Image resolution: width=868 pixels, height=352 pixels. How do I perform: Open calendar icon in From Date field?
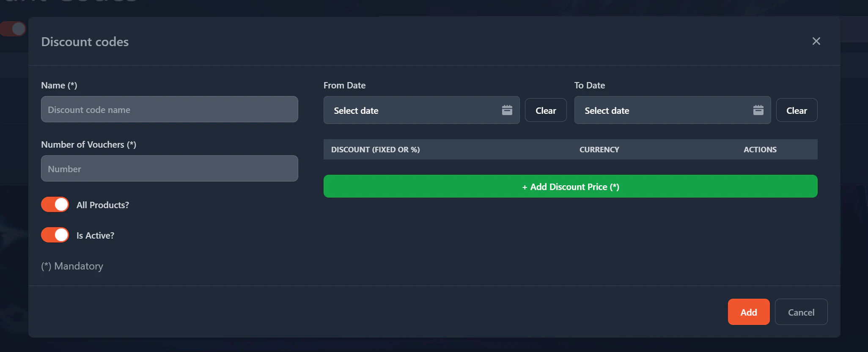coord(507,110)
